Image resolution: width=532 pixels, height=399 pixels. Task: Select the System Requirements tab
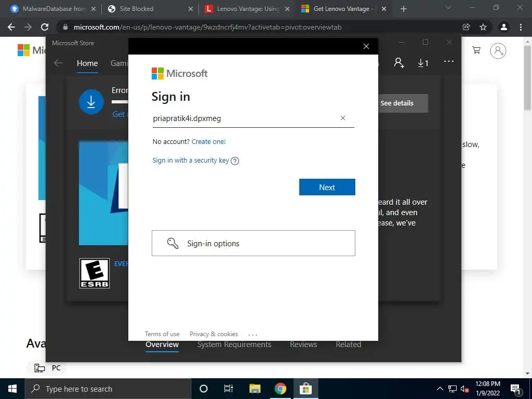pos(234,344)
